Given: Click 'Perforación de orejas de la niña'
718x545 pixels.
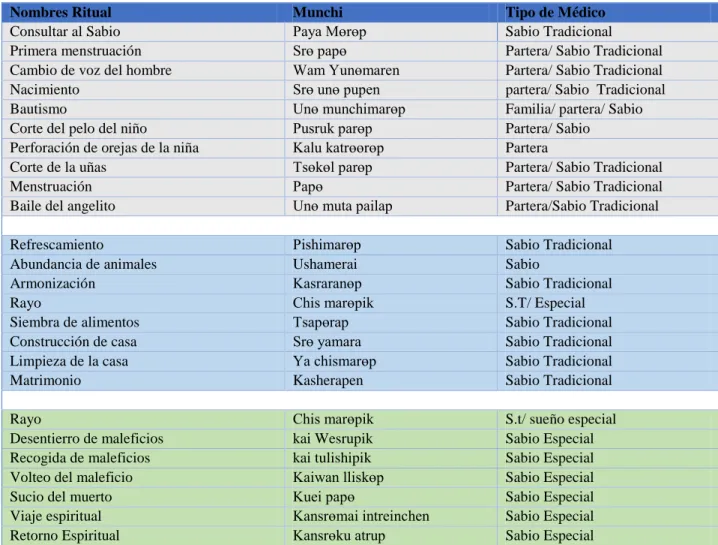Looking at the screenshot, I should 104,148.
